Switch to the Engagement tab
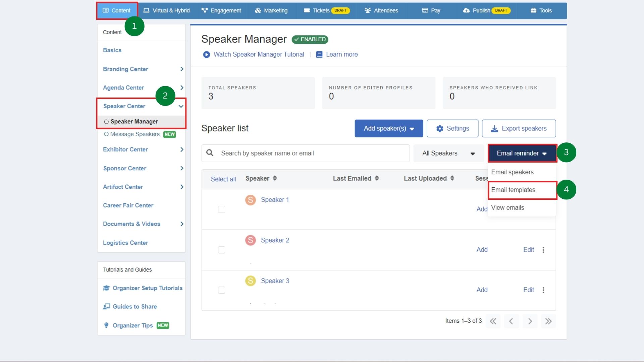Image resolution: width=644 pixels, height=362 pixels. (221, 10)
